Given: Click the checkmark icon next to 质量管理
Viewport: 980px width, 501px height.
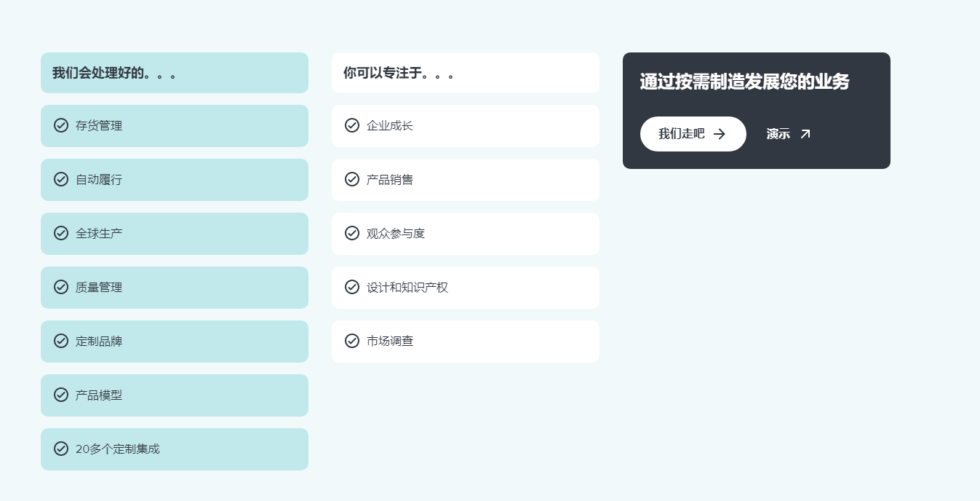Looking at the screenshot, I should (61, 287).
